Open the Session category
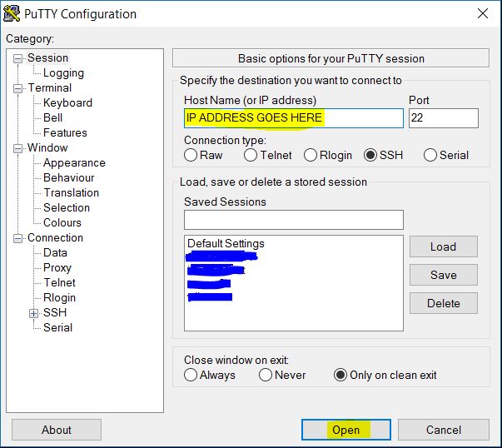Viewport: 502px width, 448px height. pyautogui.click(x=47, y=58)
